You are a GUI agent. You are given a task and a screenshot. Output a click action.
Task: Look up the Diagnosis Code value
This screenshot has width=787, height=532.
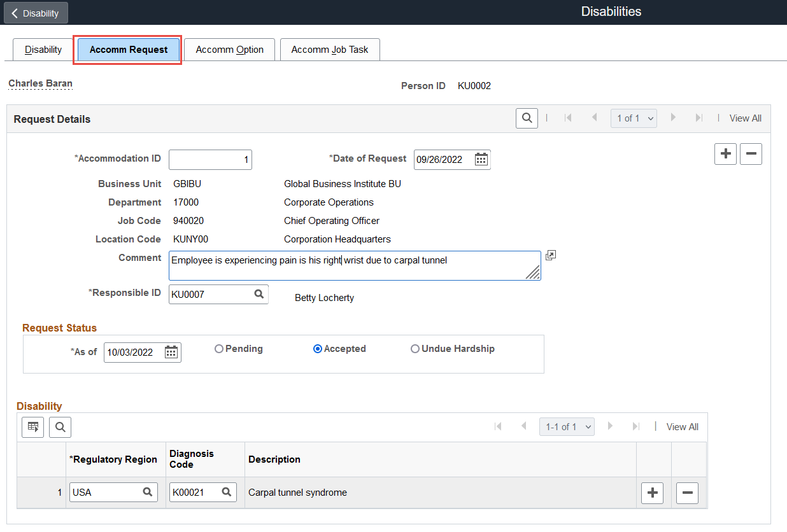tap(226, 492)
